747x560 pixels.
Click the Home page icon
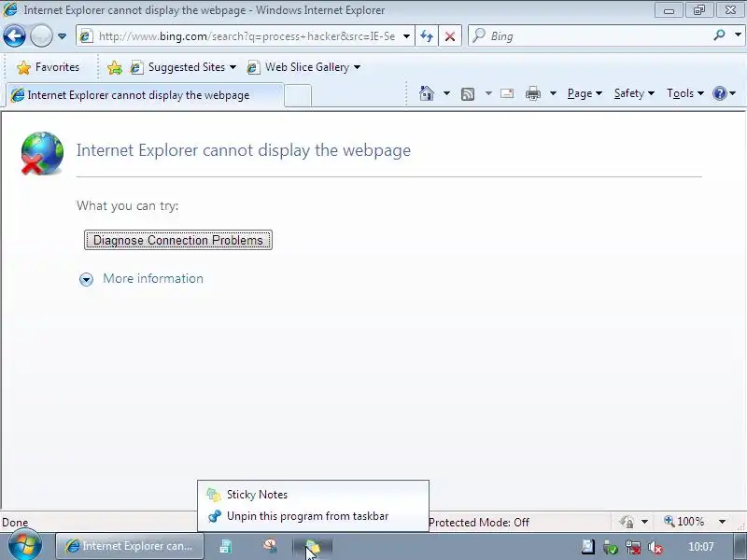point(427,93)
